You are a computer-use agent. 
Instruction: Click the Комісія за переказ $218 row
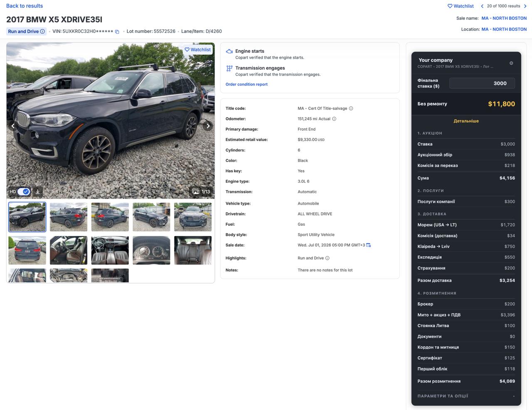tap(466, 165)
